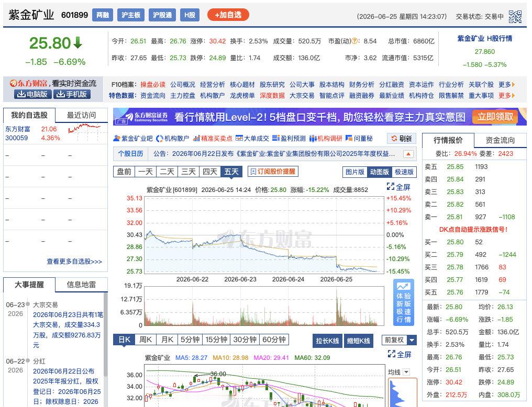532x407 pixels.
Task: Switch to 信息地雷 tab
Action: (x=82, y=285)
